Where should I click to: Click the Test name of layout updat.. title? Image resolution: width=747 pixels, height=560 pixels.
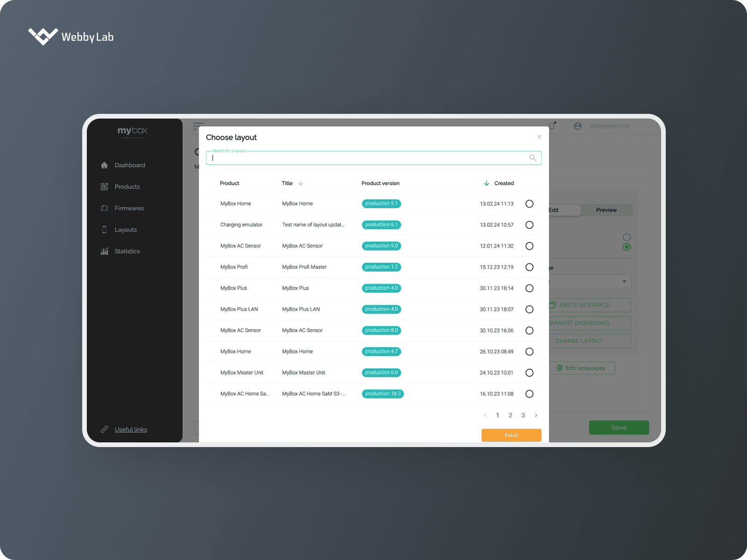coord(313,224)
